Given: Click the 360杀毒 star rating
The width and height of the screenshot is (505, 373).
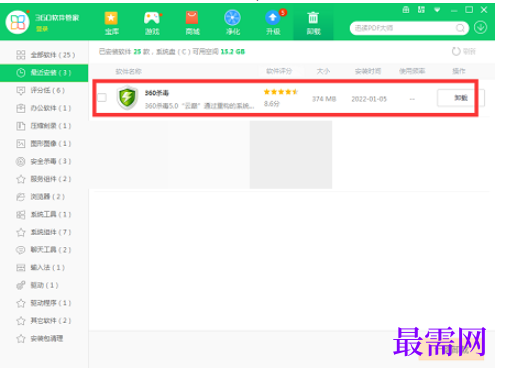Looking at the screenshot, I should coord(281,92).
